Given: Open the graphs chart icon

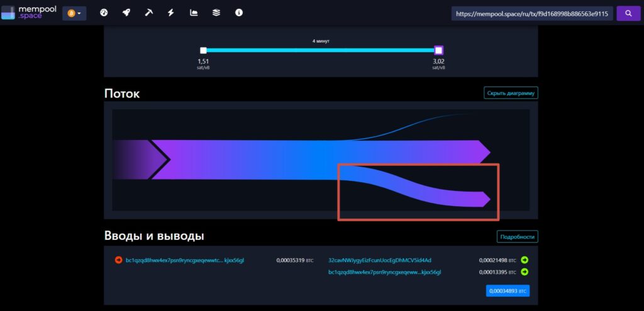Looking at the screenshot, I should 194,13.
